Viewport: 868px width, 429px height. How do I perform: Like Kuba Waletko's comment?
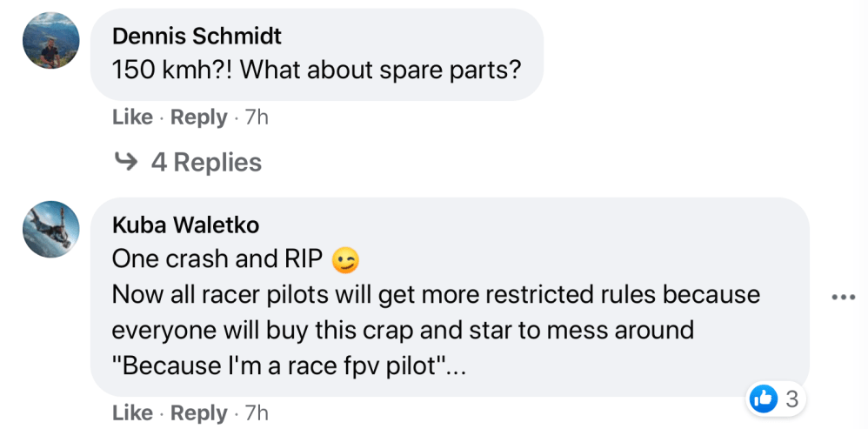pyautogui.click(x=132, y=412)
